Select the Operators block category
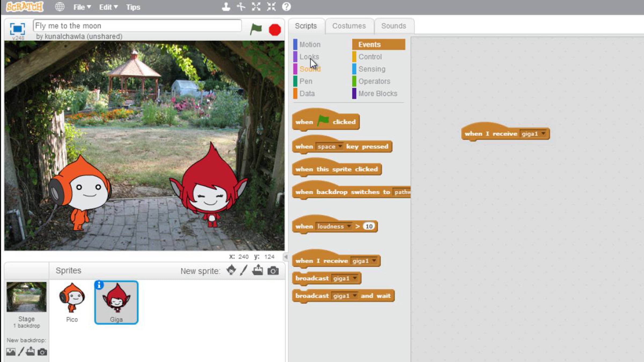The image size is (644, 362). [x=374, y=81]
